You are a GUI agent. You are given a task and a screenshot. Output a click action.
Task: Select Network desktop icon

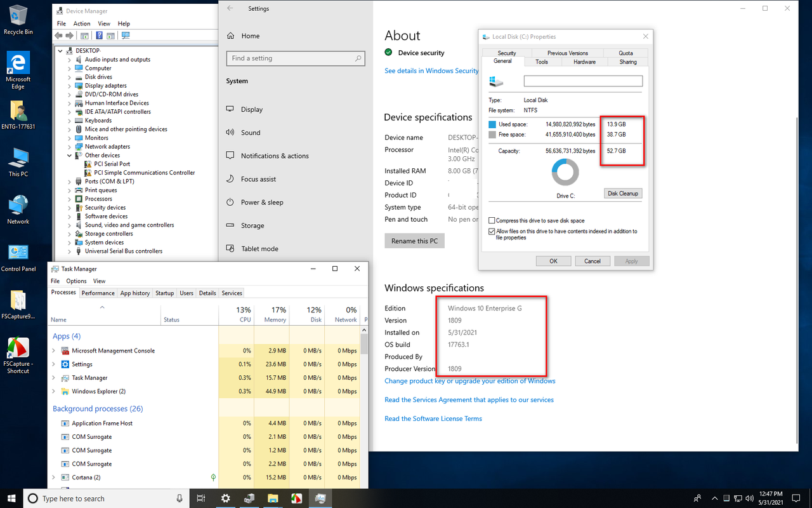pyautogui.click(x=18, y=210)
